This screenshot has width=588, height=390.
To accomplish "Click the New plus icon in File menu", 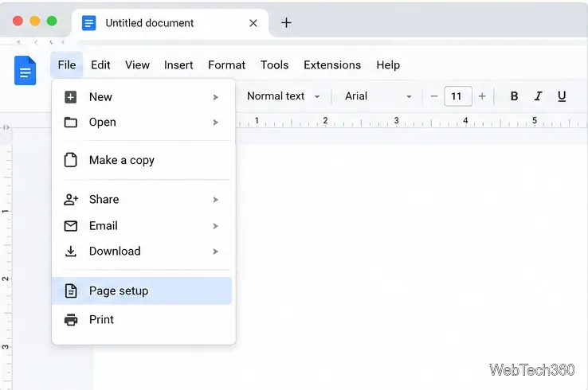I will click(70, 97).
